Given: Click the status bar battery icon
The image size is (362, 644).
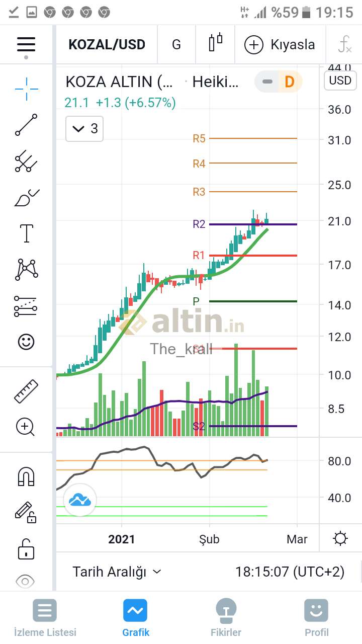Looking at the screenshot, I should (x=306, y=12).
